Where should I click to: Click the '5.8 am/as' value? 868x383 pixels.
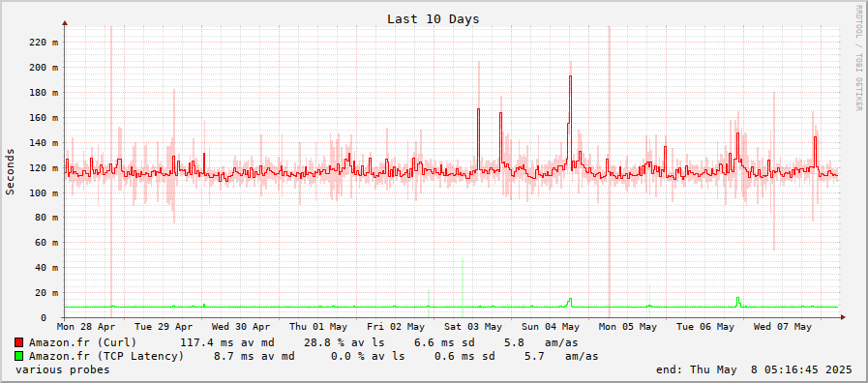(541, 342)
